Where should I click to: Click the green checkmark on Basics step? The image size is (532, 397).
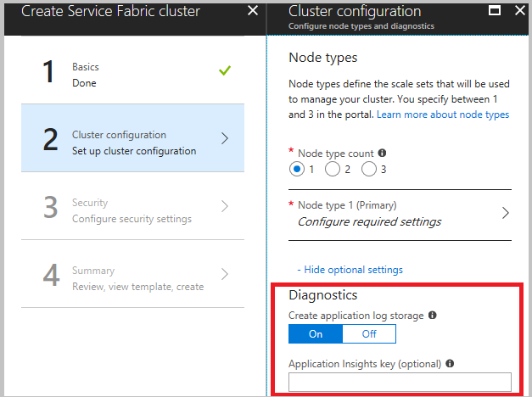coord(224,71)
